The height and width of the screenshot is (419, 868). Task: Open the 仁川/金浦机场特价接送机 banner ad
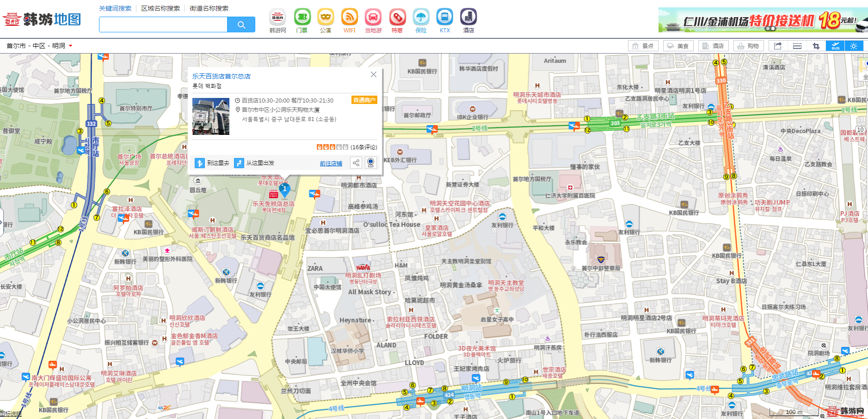pos(763,20)
